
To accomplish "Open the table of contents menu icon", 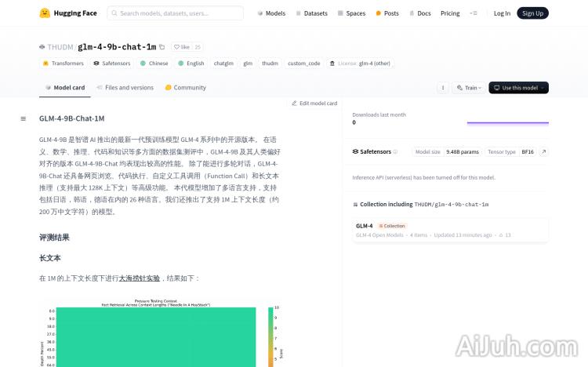I will tap(24, 119).
